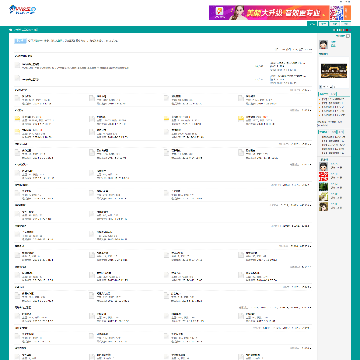Screen dimensions: 360x360
Task: Open the first yellow folder icon in the forum list
Action: [18, 119]
